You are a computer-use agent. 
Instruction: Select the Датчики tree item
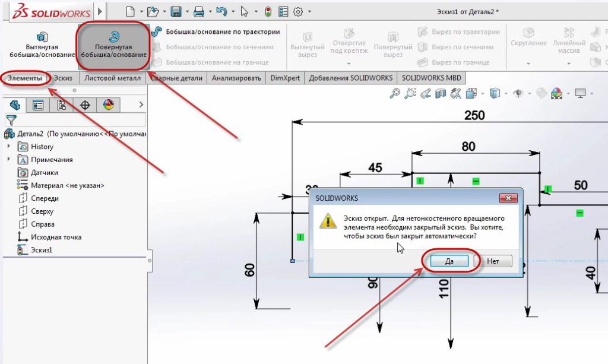point(39,173)
